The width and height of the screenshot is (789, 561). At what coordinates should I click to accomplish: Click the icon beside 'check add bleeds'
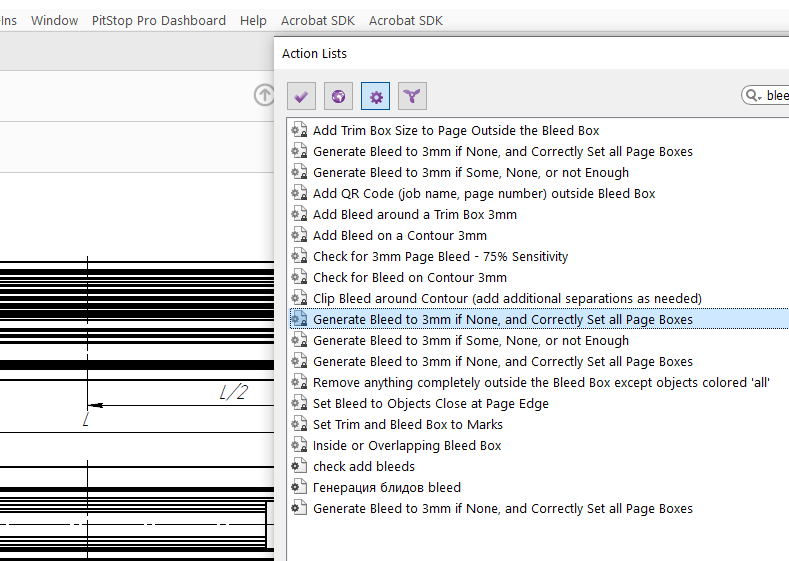[299, 465]
